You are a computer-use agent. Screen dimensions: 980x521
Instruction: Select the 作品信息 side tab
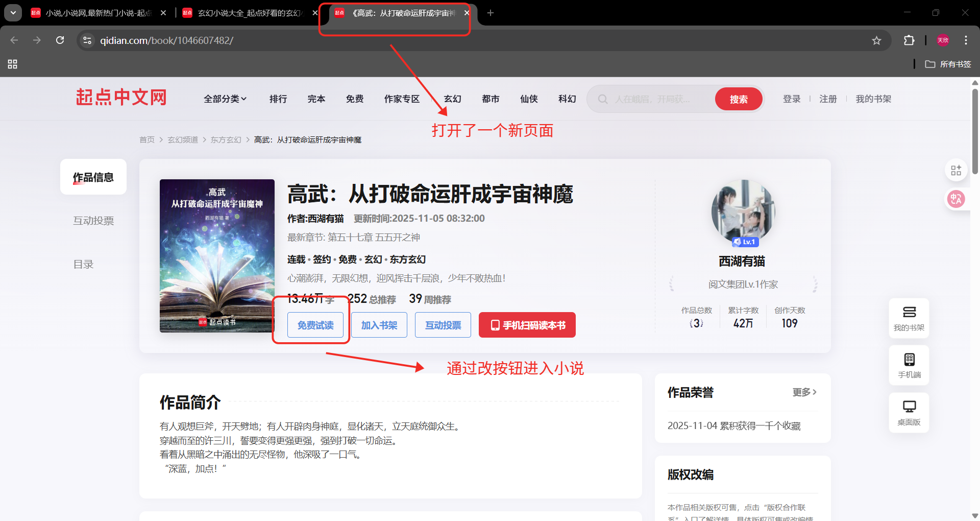pyautogui.click(x=93, y=177)
